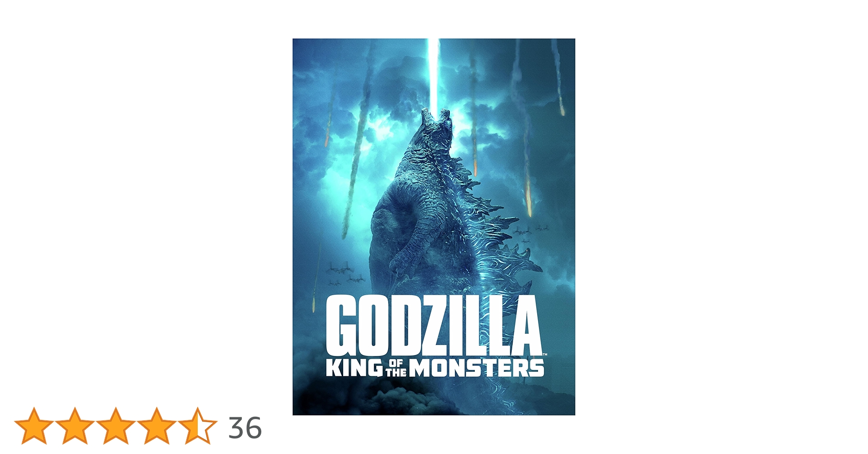The image size is (868, 454).
Task: Select the second orange rating star
Action: pos(75,425)
